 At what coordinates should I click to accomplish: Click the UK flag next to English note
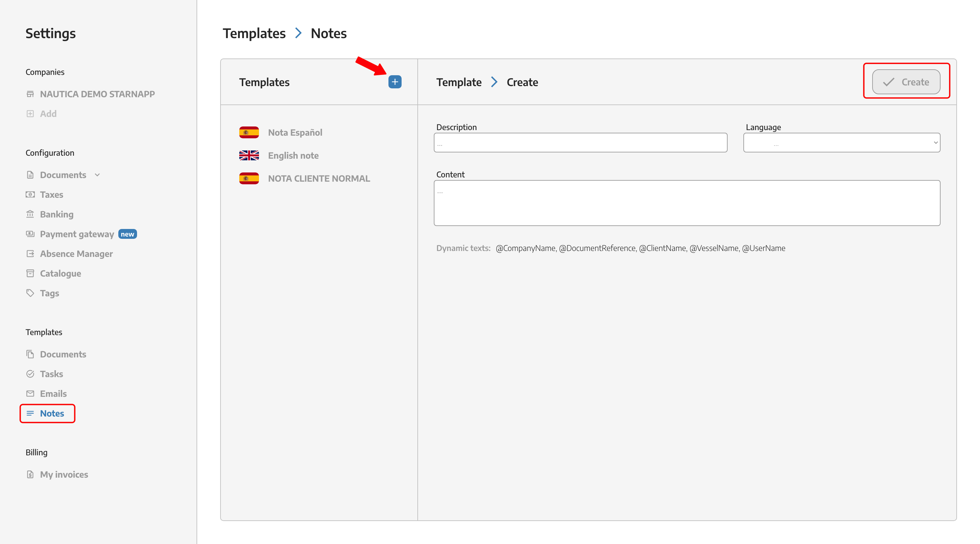tap(249, 155)
